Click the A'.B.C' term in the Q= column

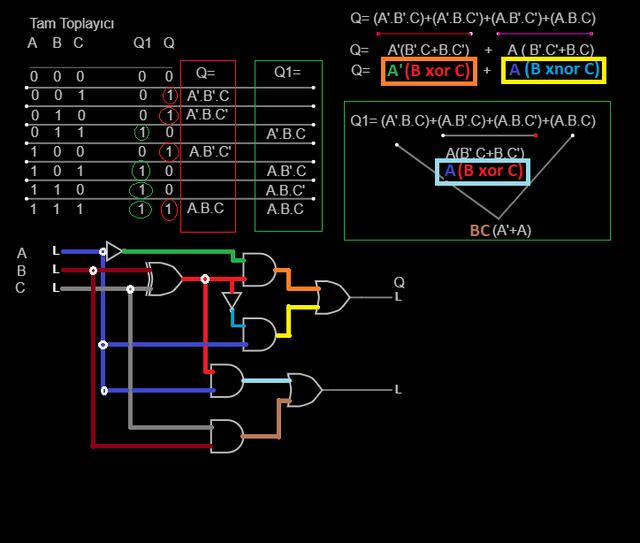(x=207, y=115)
